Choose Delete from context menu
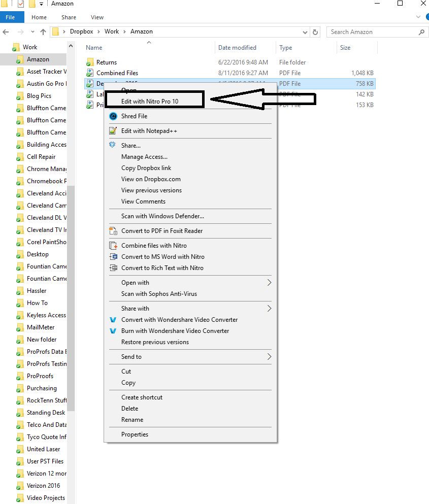The width and height of the screenshot is (429, 504). click(x=129, y=409)
